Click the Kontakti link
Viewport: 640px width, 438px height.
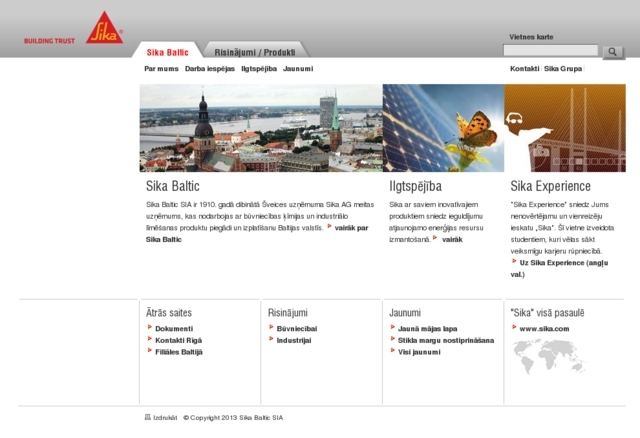524,69
